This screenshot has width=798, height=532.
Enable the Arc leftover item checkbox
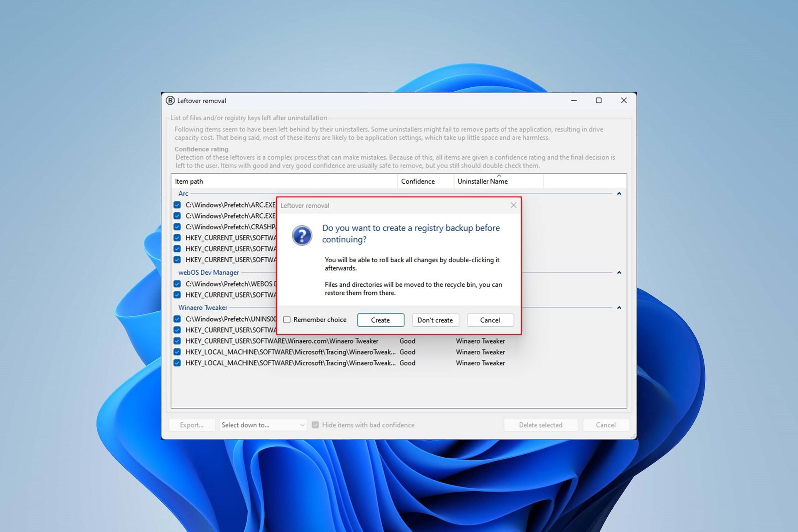pos(178,204)
